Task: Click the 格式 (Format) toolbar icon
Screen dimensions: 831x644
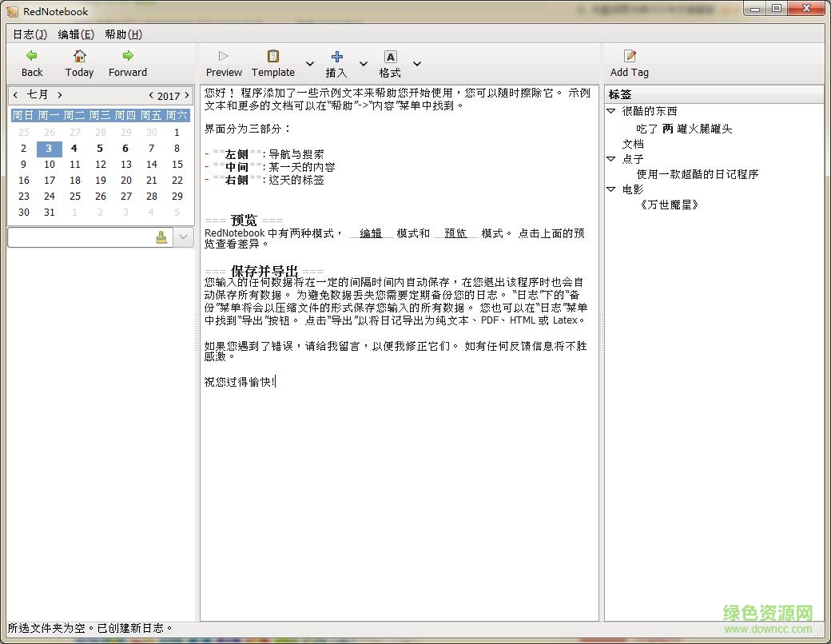Action: point(389,58)
